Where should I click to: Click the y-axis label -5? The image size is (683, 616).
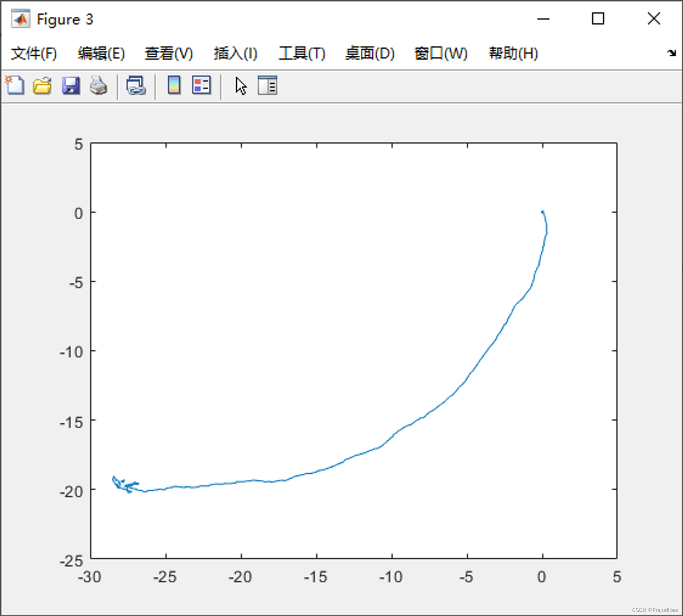[76, 283]
